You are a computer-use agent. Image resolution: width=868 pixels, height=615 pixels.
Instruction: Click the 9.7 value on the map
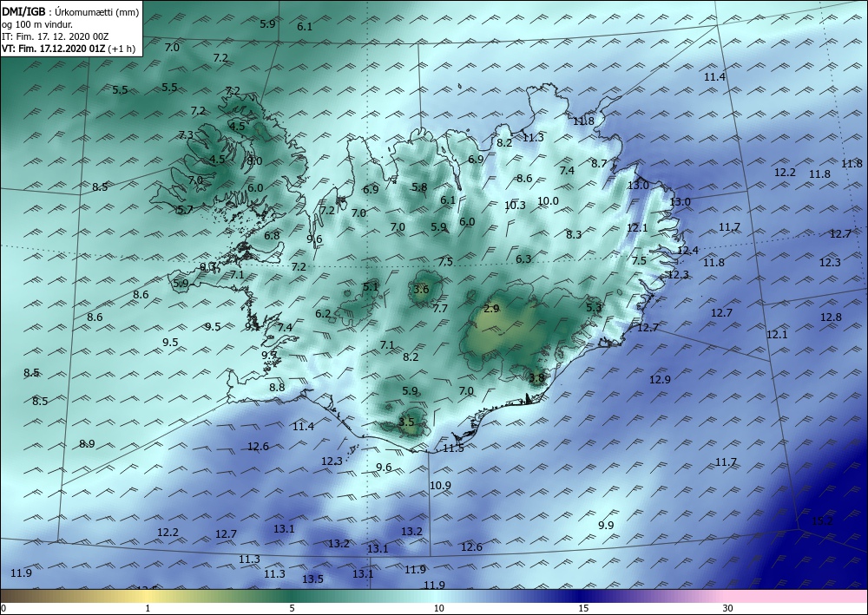[x=269, y=355]
